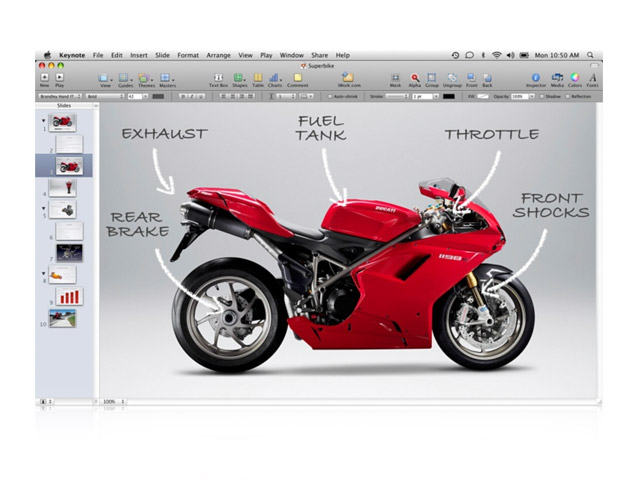Click the text color swatch

[x=158, y=96]
